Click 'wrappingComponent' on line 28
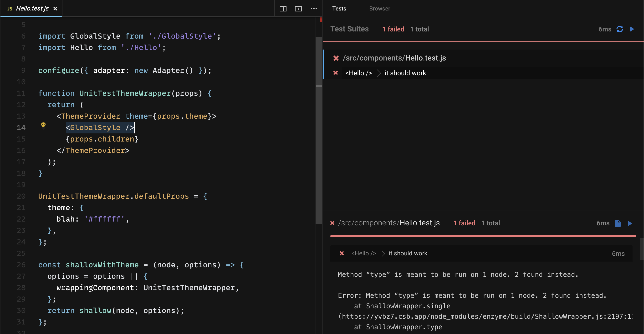Screen dimensions: 644x334 [95, 288]
